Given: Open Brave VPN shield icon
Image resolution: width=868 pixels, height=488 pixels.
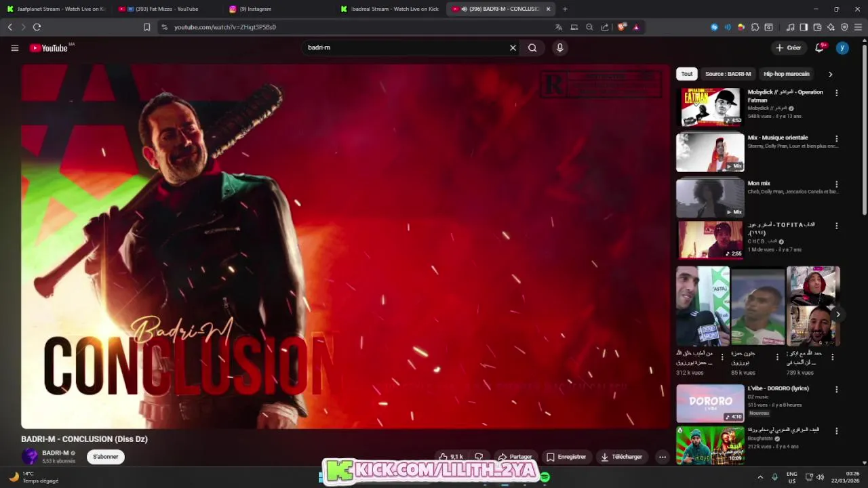Looking at the screenshot, I should [844, 27].
